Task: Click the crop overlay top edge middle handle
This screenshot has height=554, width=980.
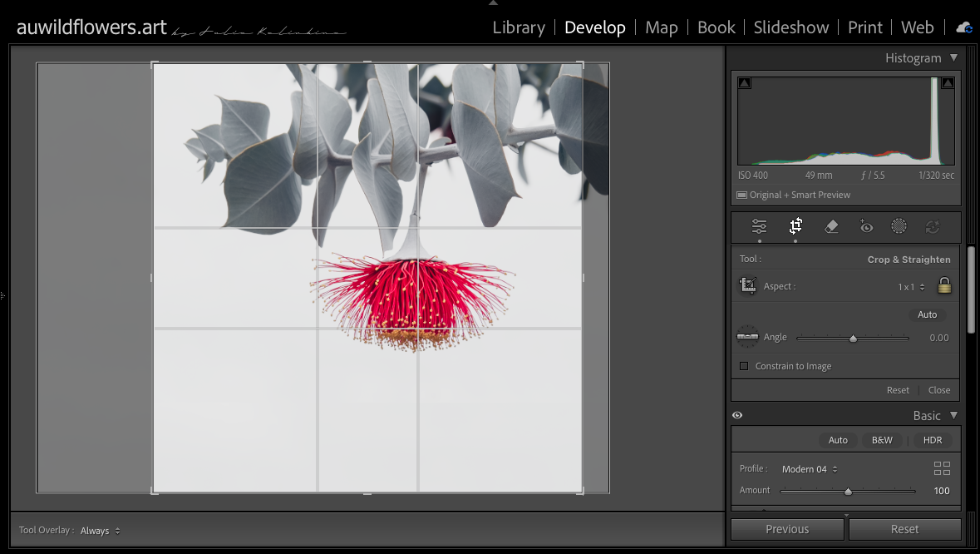Action: click(x=367, y=62)
